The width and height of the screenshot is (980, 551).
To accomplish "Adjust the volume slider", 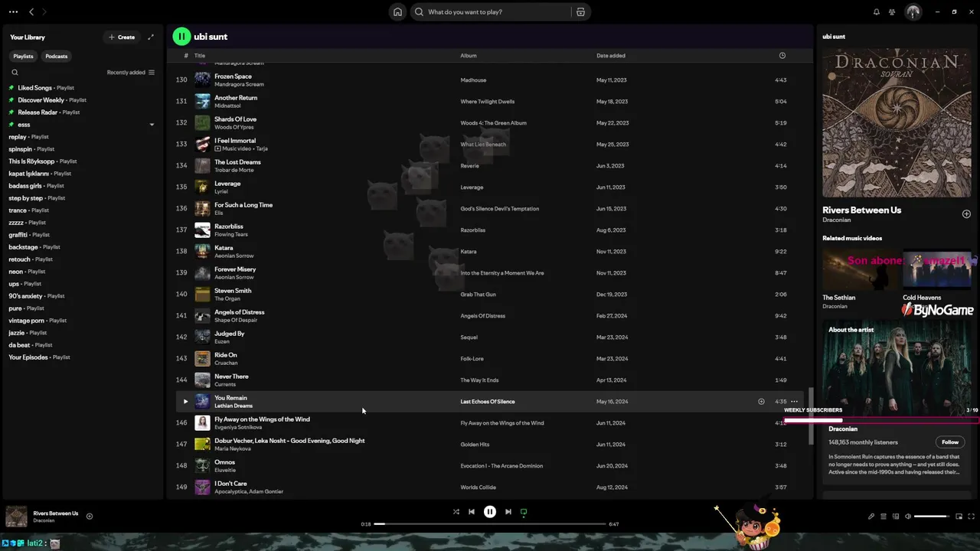I will [931, 516].
